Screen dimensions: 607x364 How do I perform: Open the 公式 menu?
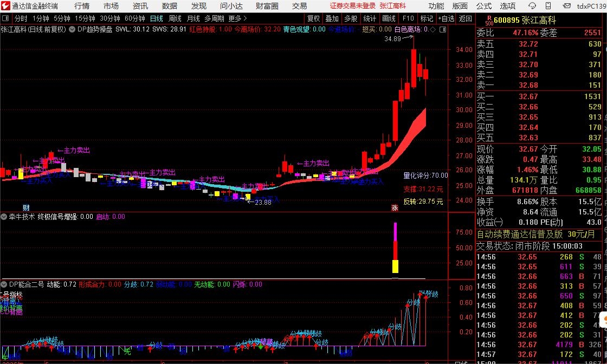point(483,6)
